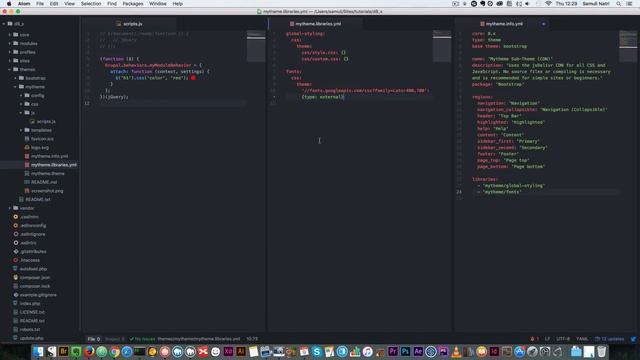Screen dimensions: 640x360
Task: Click the updates indicator in status bar
Action: coord(609,339)
